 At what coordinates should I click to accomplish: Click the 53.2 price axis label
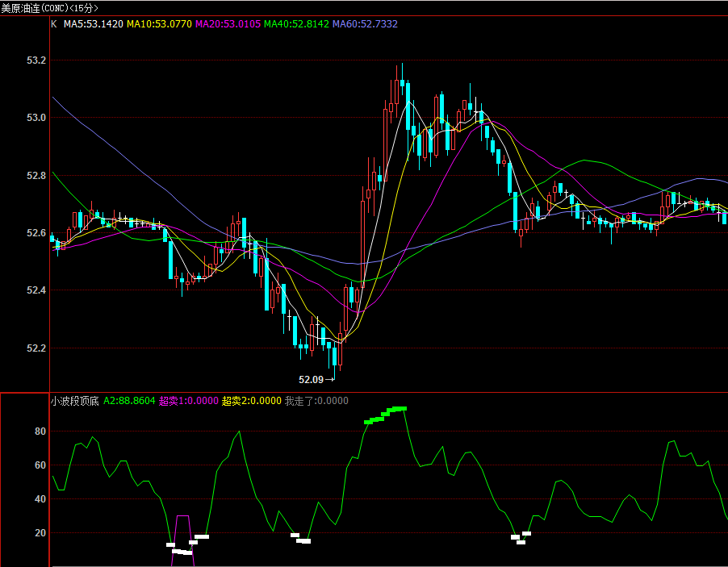tap(36, 60)
